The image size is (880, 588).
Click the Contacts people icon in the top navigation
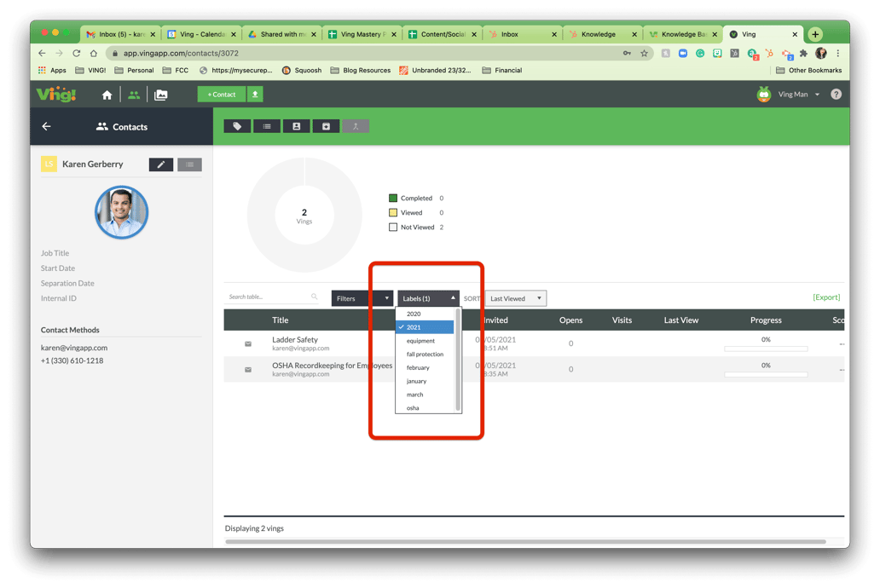(x=133, y=95)
